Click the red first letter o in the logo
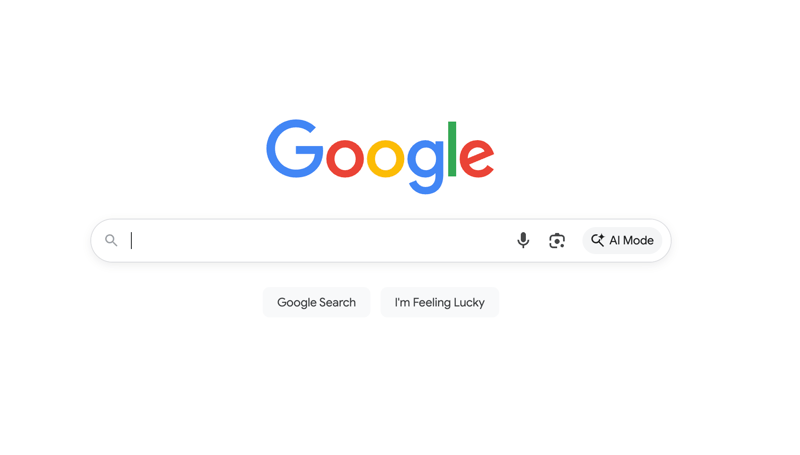 (x=345, y=158)
